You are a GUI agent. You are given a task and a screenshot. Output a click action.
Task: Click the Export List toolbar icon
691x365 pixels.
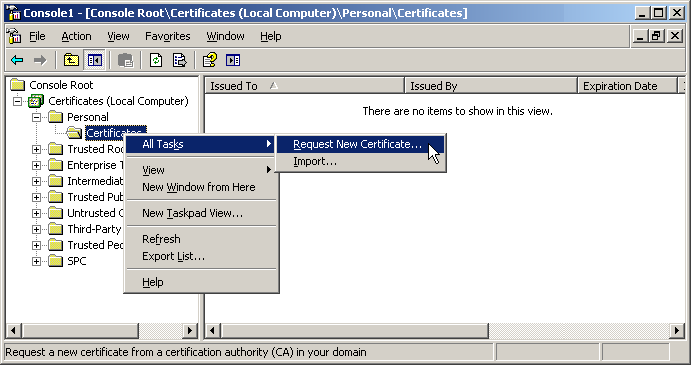tap(179, 60)
